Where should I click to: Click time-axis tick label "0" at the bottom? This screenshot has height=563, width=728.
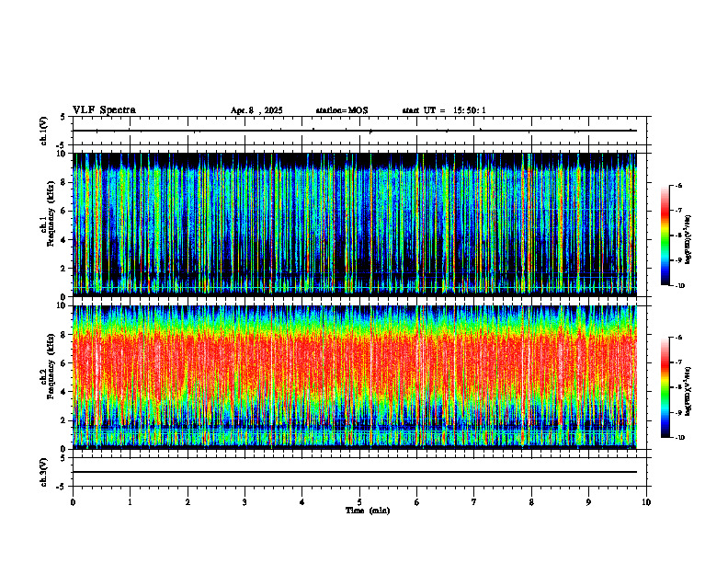[x=73, y=502]
